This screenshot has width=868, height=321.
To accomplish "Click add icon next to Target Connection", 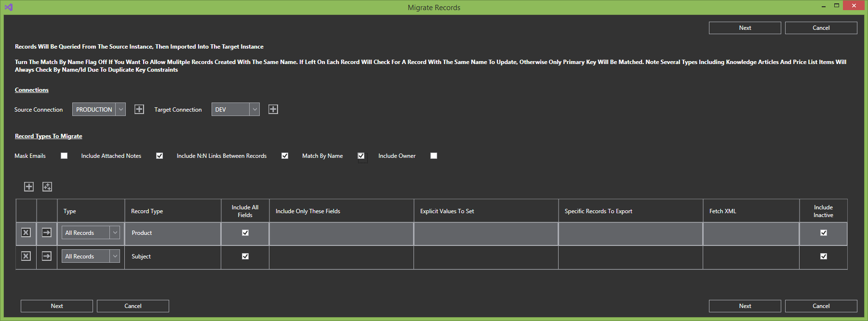I will pos(273,109).
